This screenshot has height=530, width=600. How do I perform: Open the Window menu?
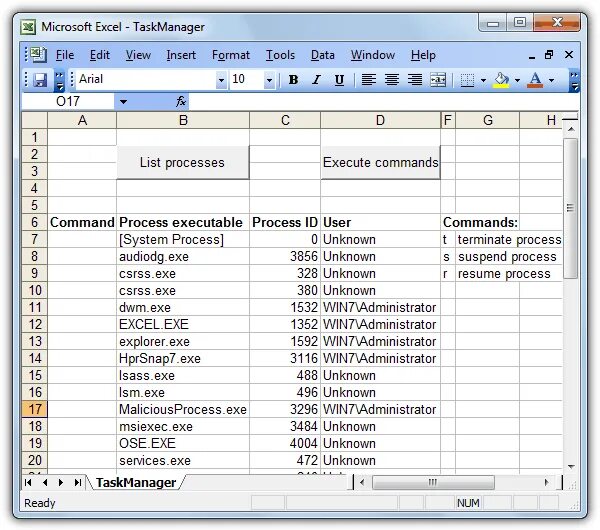373,55
